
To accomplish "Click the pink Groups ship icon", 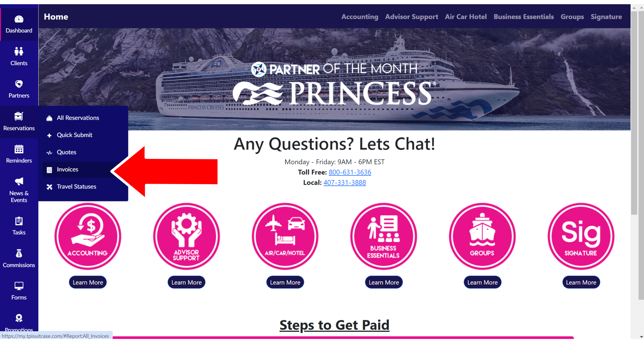I will point(482,236).
